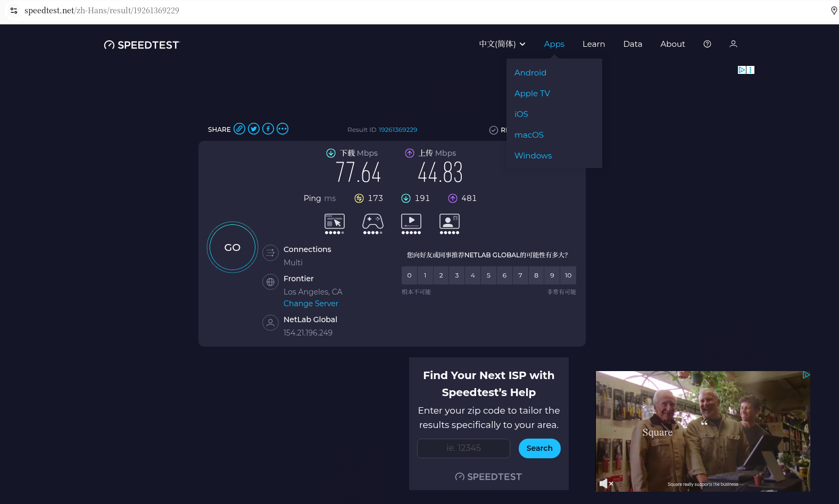Open Result ID 19261369229 link
The height and width of the screenshot is (504, 839).
[x=398, y=130]
